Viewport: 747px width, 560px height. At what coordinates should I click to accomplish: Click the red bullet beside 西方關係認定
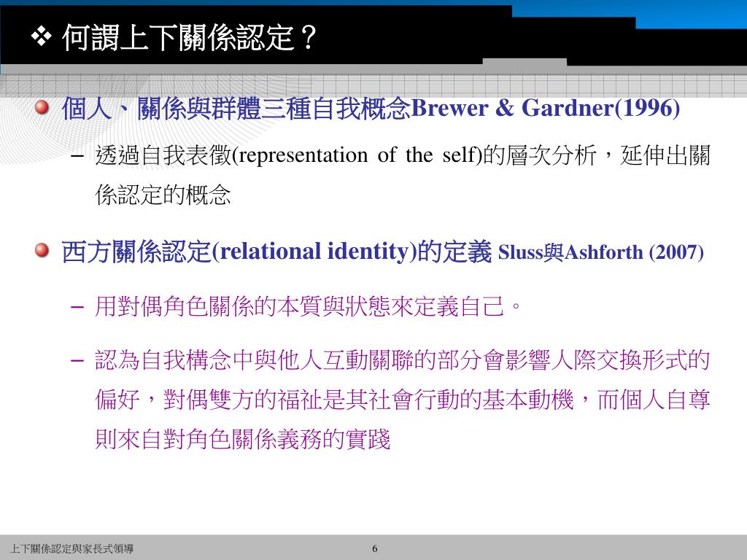click(42, 250)
